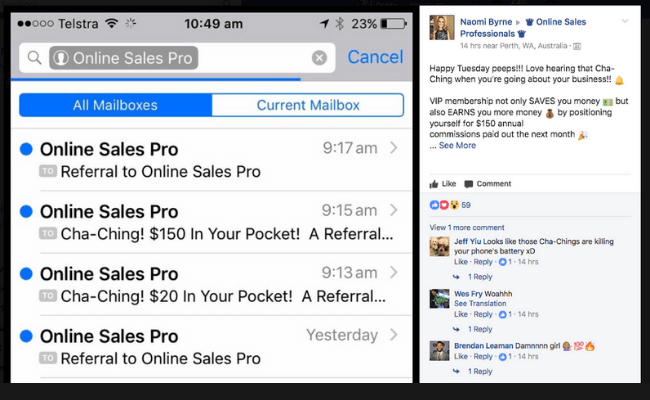The width and height of the screenshot is (650, 400).
Task: Open the 9:17 am email chevron
Action: tap(394, 148)
